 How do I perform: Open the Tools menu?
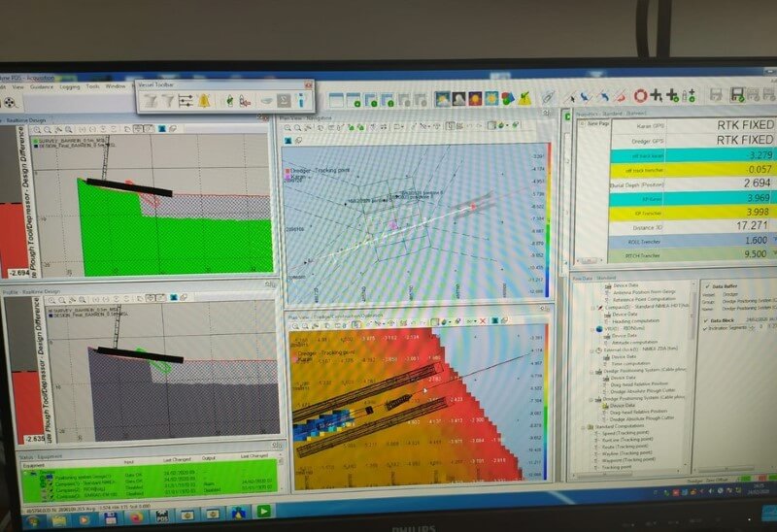(92, 86)
